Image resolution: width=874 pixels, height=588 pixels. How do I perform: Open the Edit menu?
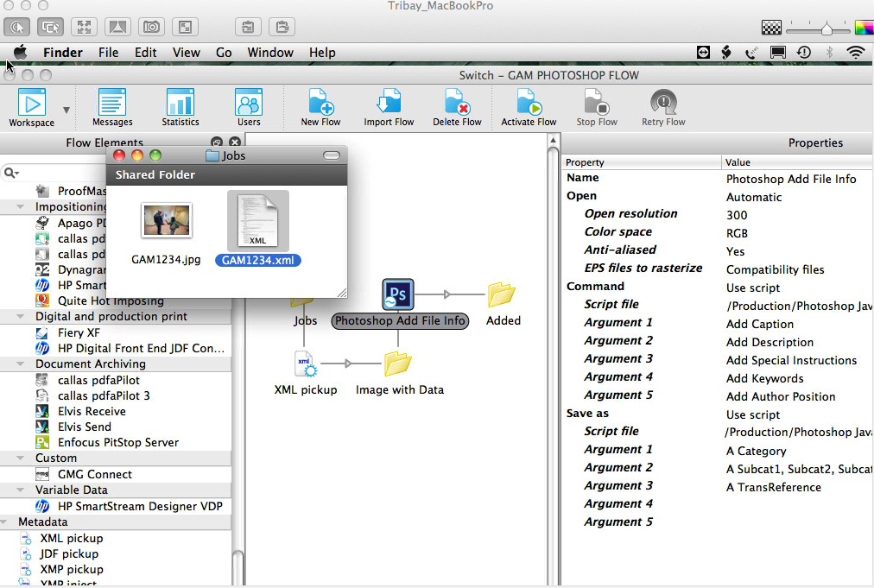[145, 53]
